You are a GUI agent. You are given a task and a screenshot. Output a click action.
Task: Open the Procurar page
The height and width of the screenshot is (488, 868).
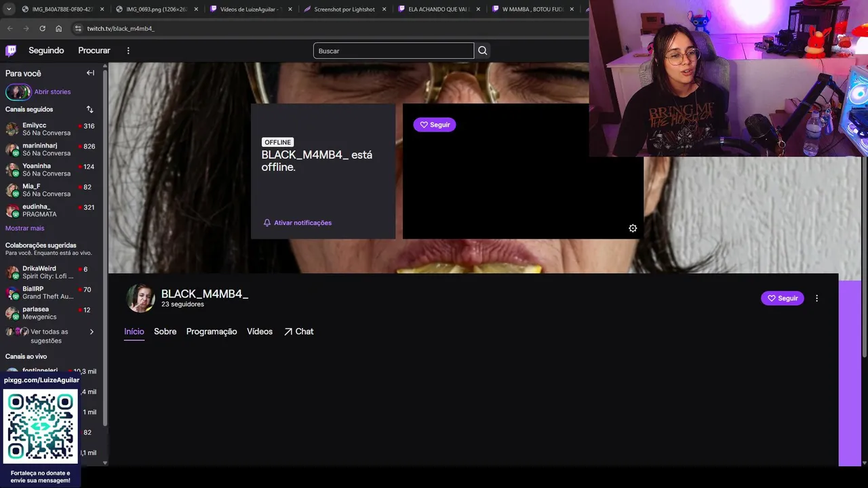coord(94,50)
